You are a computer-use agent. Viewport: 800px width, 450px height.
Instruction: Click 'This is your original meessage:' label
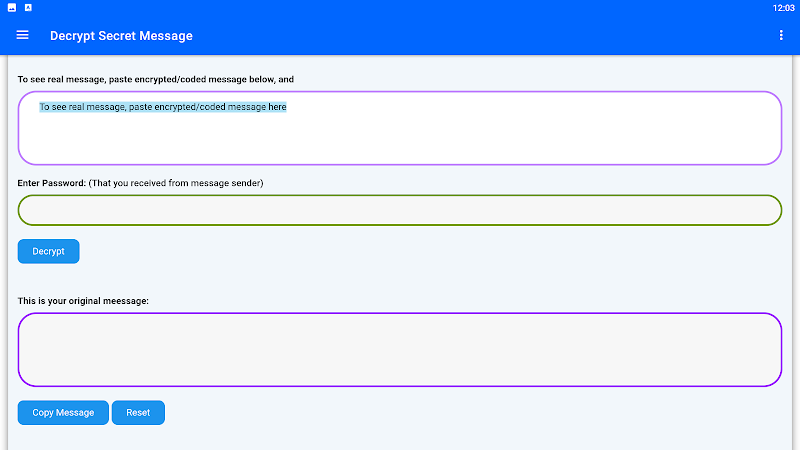[83, 301]
